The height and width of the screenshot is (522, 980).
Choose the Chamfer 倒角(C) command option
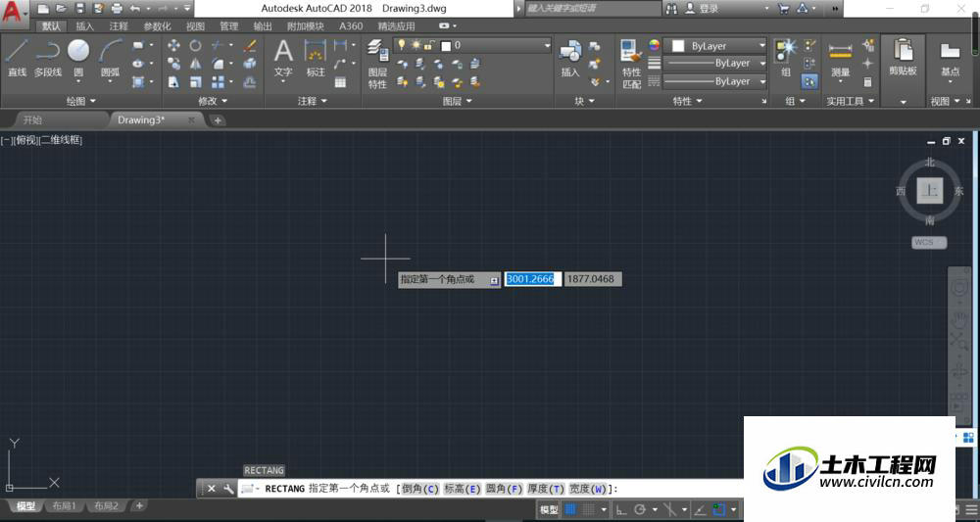point(420,489)
